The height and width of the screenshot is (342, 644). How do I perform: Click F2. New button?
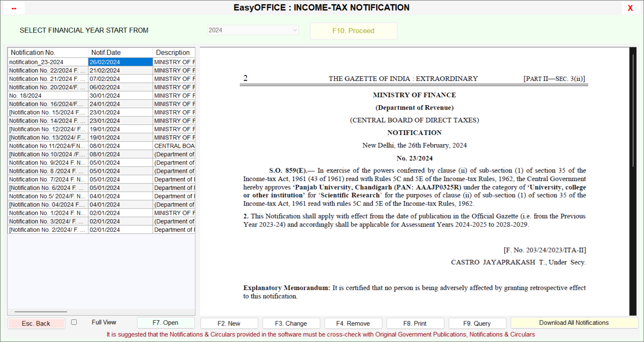pos(229,323)
